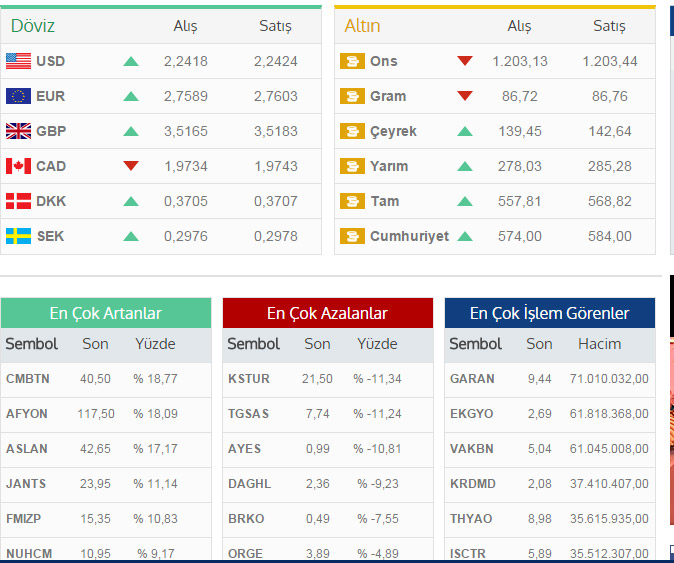Select the En Çok İşlem Görenler header
This screenshot has height=563, width=674.
[x=549, y=313]
